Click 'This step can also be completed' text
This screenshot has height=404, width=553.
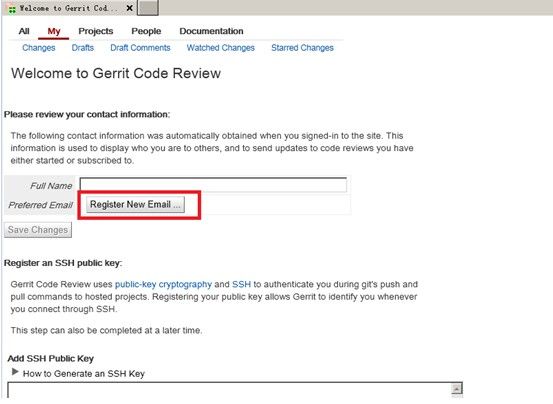(106, 330)
